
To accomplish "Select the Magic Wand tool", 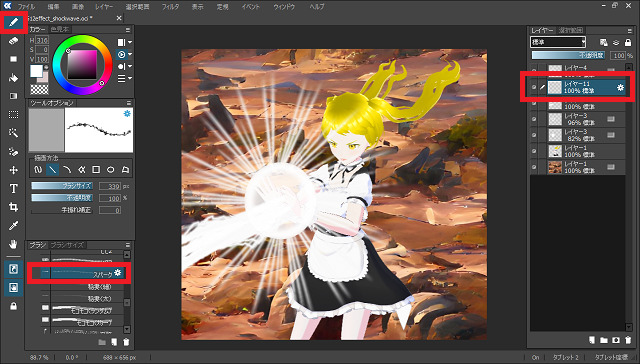I will coord(13,133).
